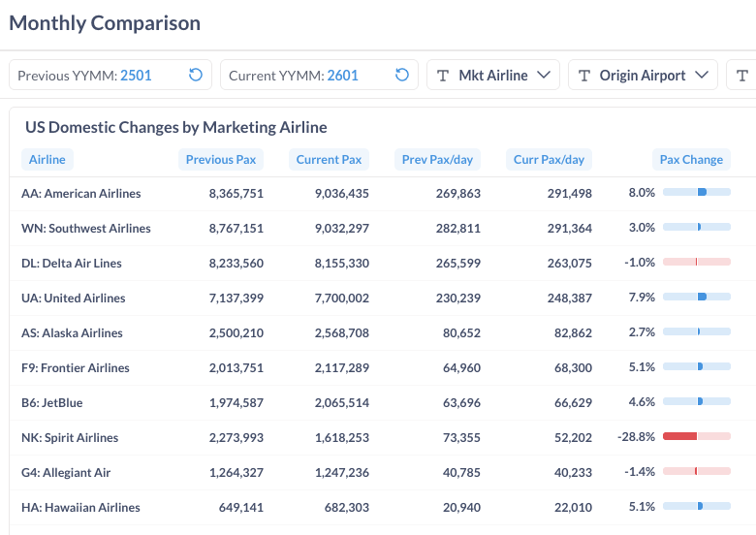Sort by the Pax Change column

(x=691, y=160)
